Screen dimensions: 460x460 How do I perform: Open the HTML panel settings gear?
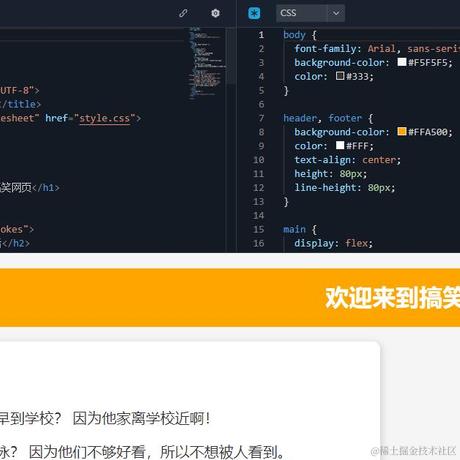[x=215, y=13]
